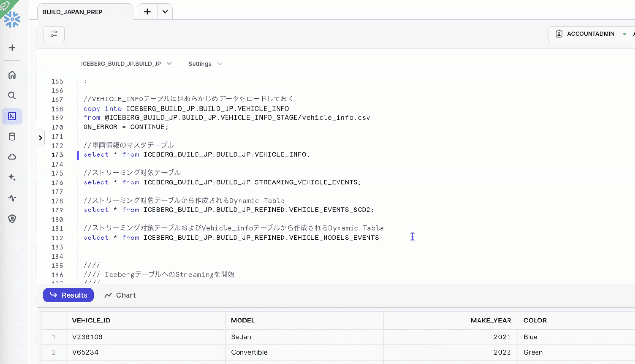Click the copy into VEHICLE_INFO line
This screenshot has width=635, height=364.
tap(186, 109)
